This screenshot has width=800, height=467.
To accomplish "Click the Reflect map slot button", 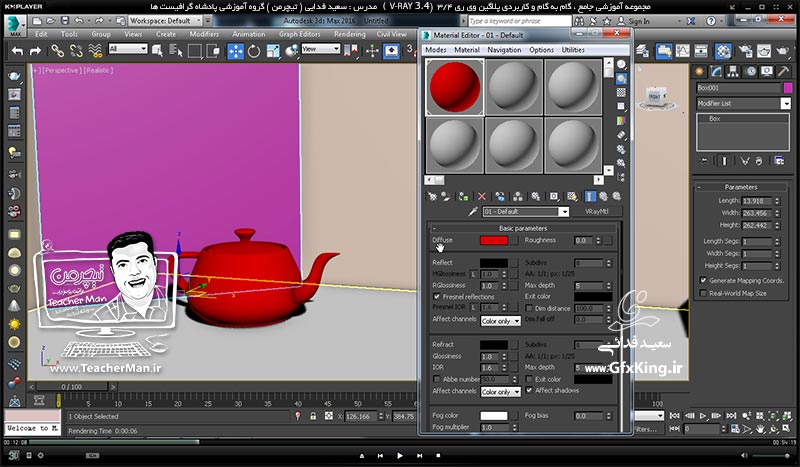I will click(x=514, y=263).
